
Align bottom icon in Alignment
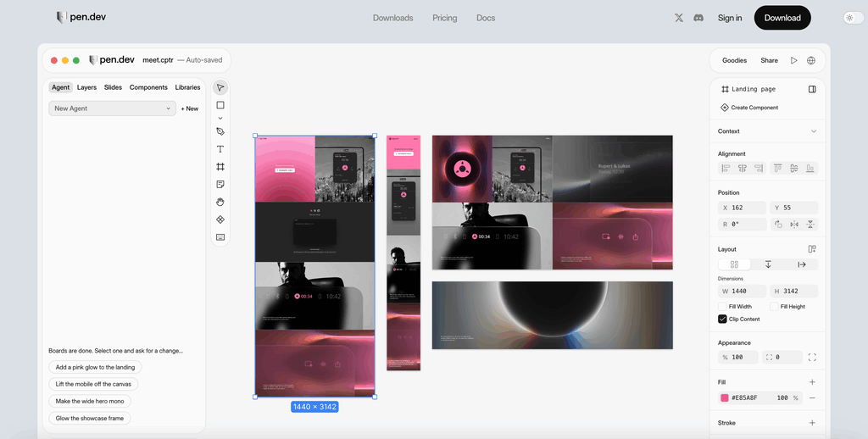pyautogui.click(x=810, y=169)
